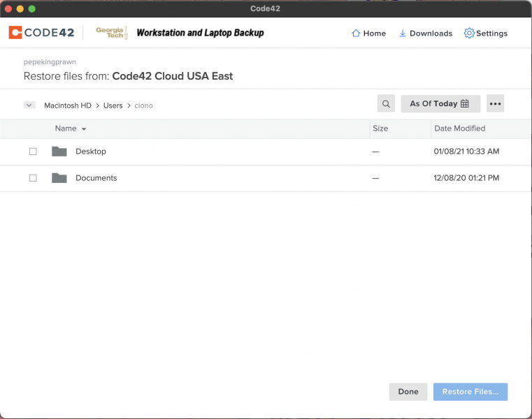Check the Documents folder checkbox
The image size is (532, 419).
tap(33, 178)
